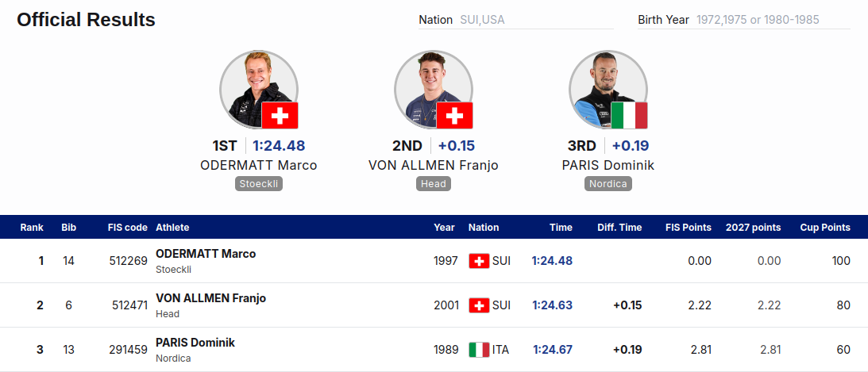
Task: Click Dominik Paris's podium portrait photo
Action: 608,90
